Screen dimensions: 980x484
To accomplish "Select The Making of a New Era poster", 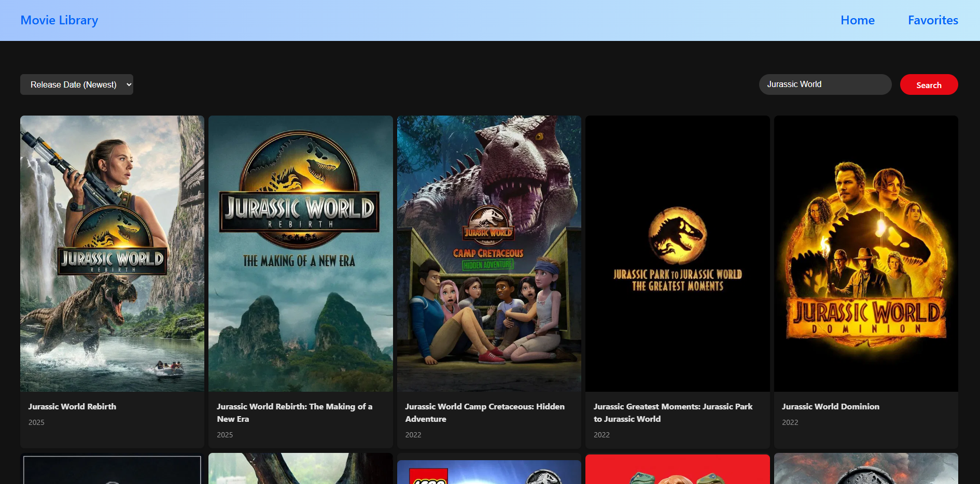I will 300,253.
